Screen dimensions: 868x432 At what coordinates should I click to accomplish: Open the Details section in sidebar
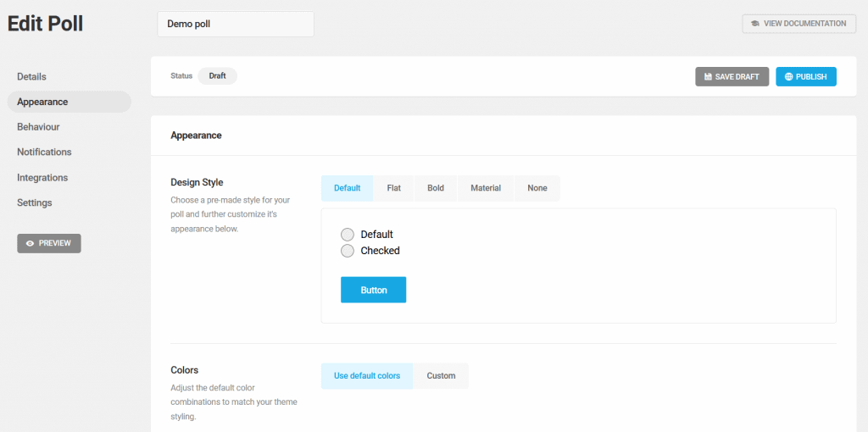[x=31, y=76]
